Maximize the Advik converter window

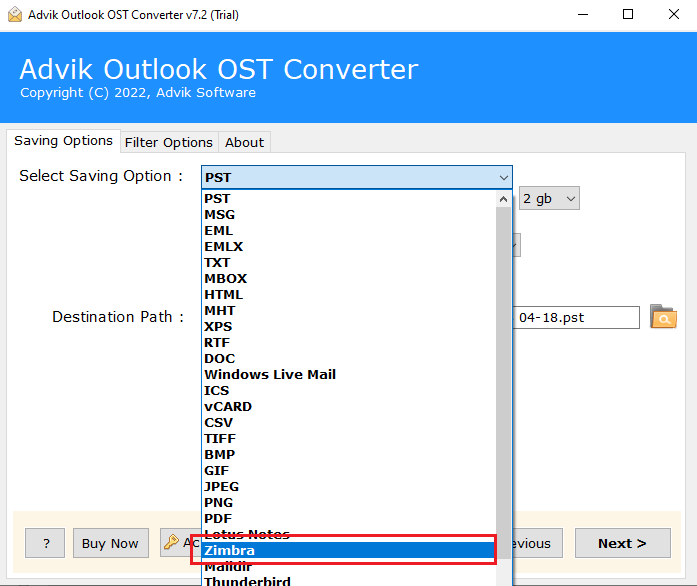pos(628,15)
